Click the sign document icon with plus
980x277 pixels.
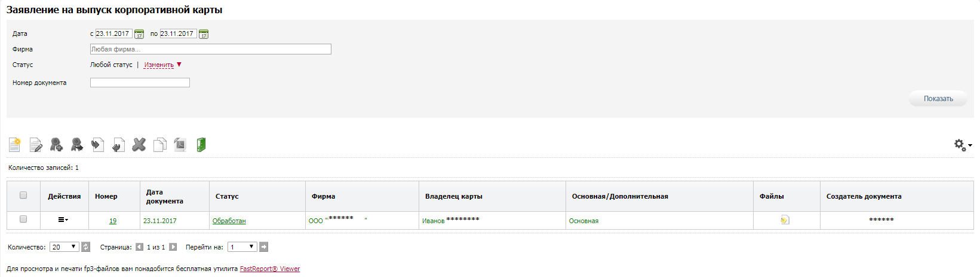[56, 144]
